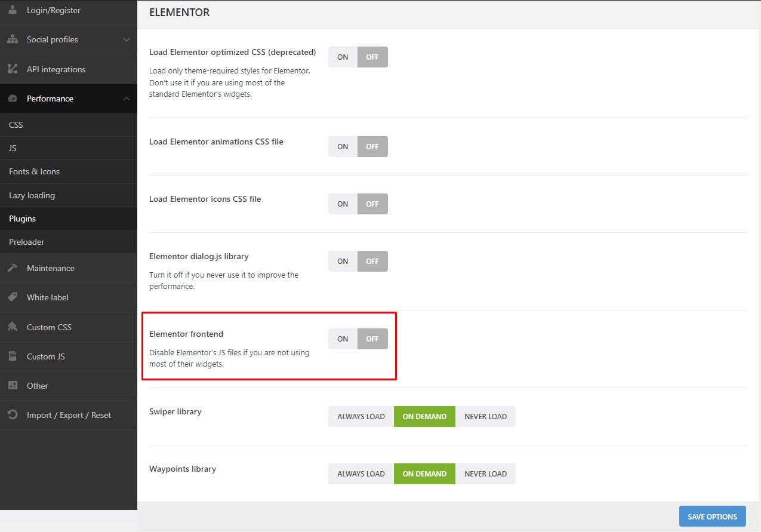Click the Performance gauge icon
761x532 pixels.
[13, 99]
